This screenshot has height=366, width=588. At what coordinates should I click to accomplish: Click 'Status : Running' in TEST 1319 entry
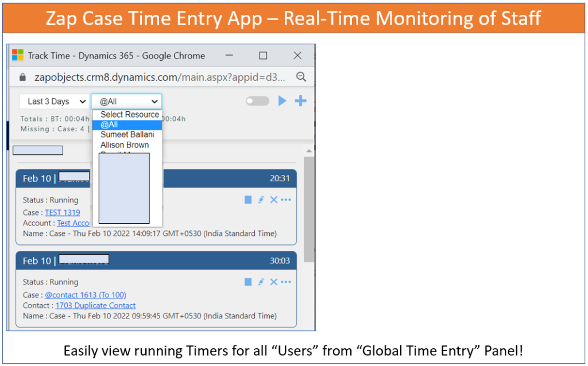[51, 200]
